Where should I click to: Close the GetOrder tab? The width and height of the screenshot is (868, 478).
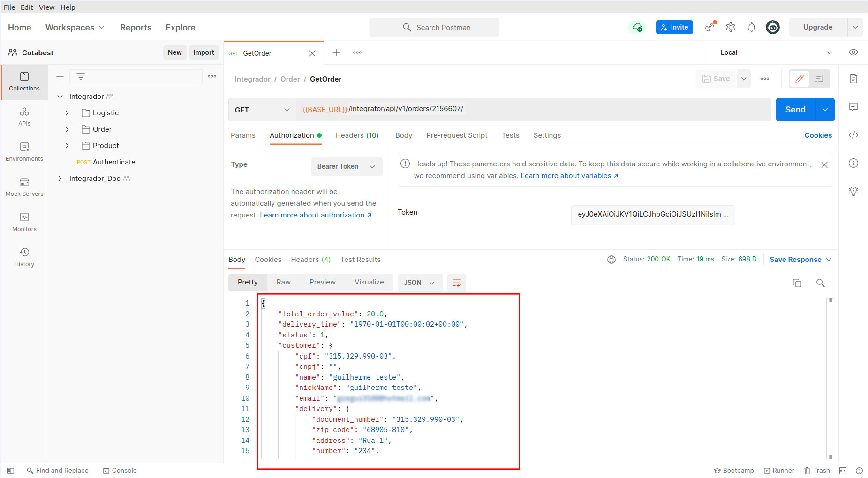click(312, 53)
